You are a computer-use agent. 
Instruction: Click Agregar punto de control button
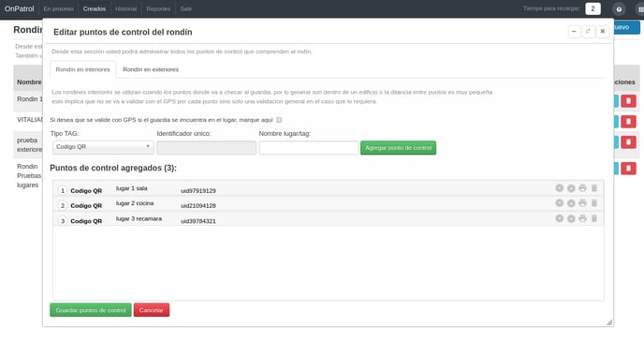tap(398, 147)
